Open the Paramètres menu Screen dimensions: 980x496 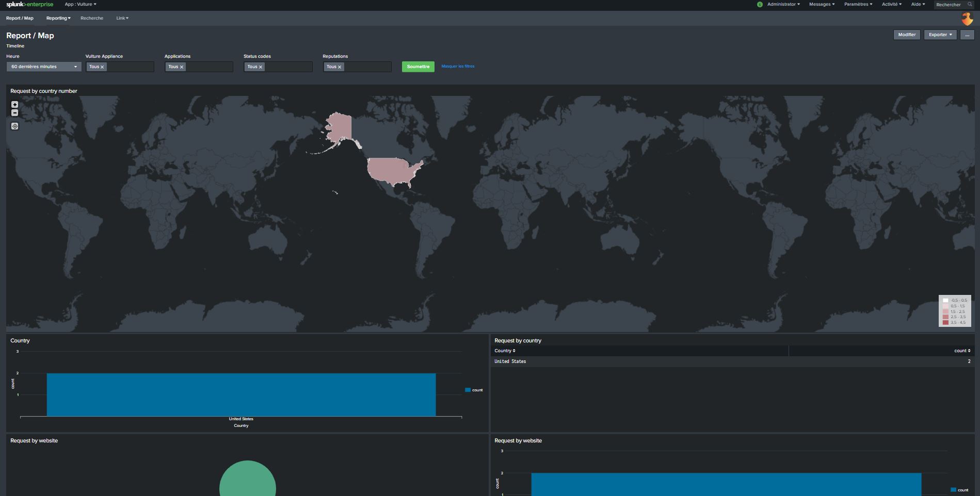pyautogui.click(x=858, y=4)
